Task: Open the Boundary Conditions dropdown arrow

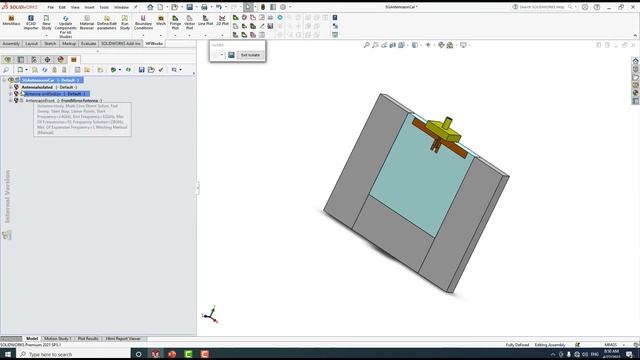Action: coord(143,36)
